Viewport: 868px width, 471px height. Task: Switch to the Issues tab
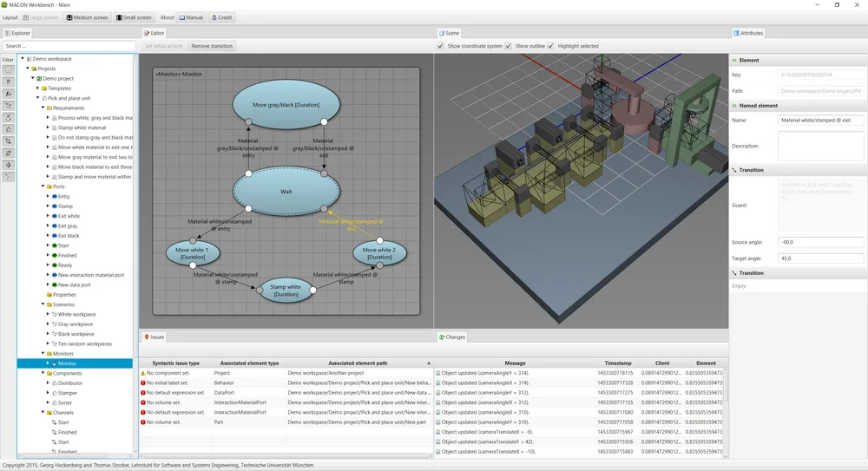154,337
